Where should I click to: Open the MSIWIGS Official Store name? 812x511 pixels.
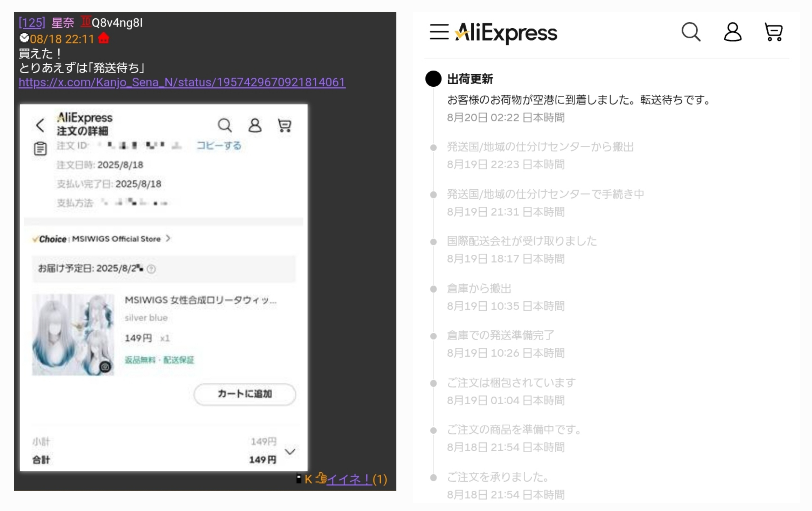(116, 239)
